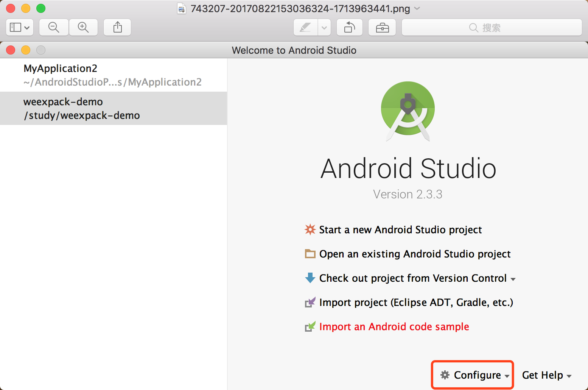Screen dimensions: 588x390
Task: Click the file title dropdown chevron
Action: (x=417, y=8)
